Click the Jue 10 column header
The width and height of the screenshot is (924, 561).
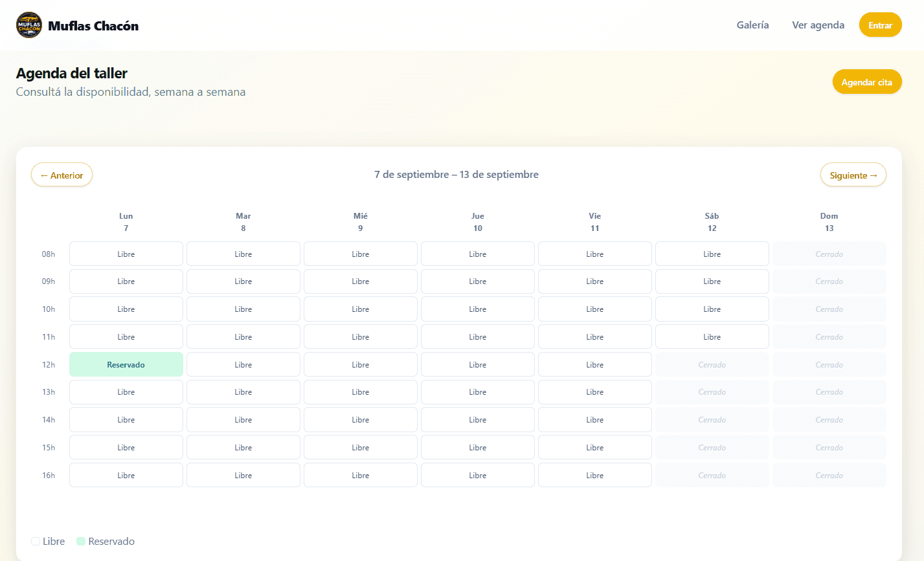(x=478, y=222)
